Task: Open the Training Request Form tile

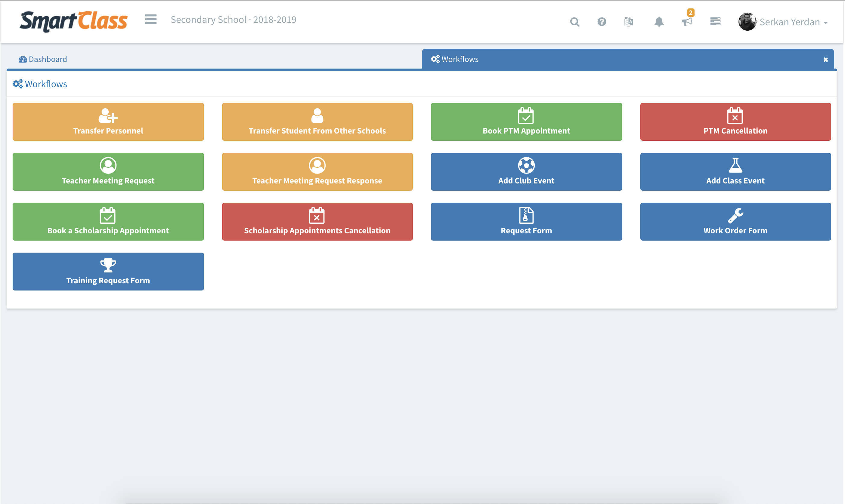Action: (108, 271)
